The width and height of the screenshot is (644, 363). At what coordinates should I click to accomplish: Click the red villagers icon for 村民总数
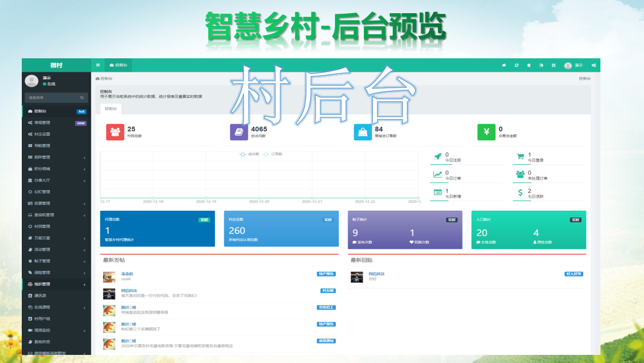pyautogui.click(x=115, y=132)
